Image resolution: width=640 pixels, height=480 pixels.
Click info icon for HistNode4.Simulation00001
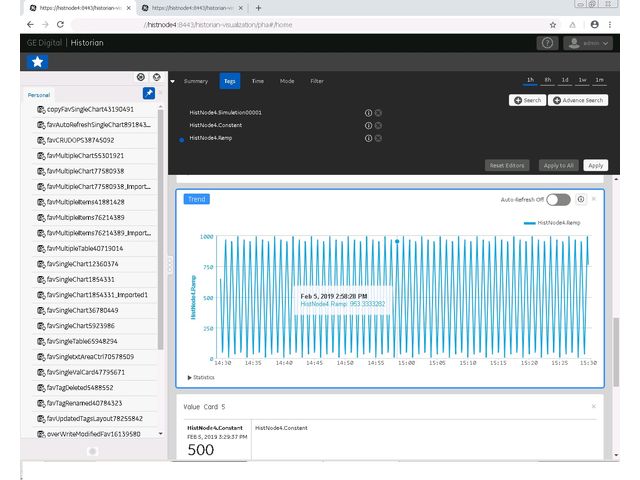point(368,112)
